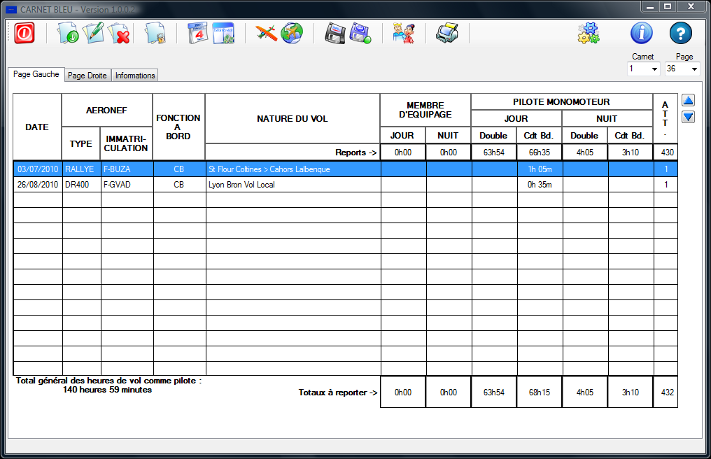Image resolution: width=711 pixels, height=459 pixels.
Task: Select the flight row dated 03/07/2010
Action: (345, 169)
